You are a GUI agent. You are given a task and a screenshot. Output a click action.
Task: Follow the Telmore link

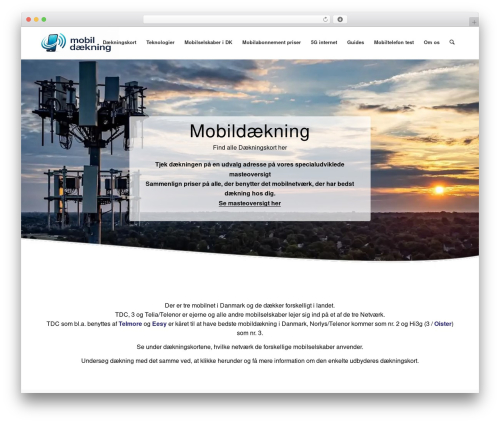click(130, 324)
